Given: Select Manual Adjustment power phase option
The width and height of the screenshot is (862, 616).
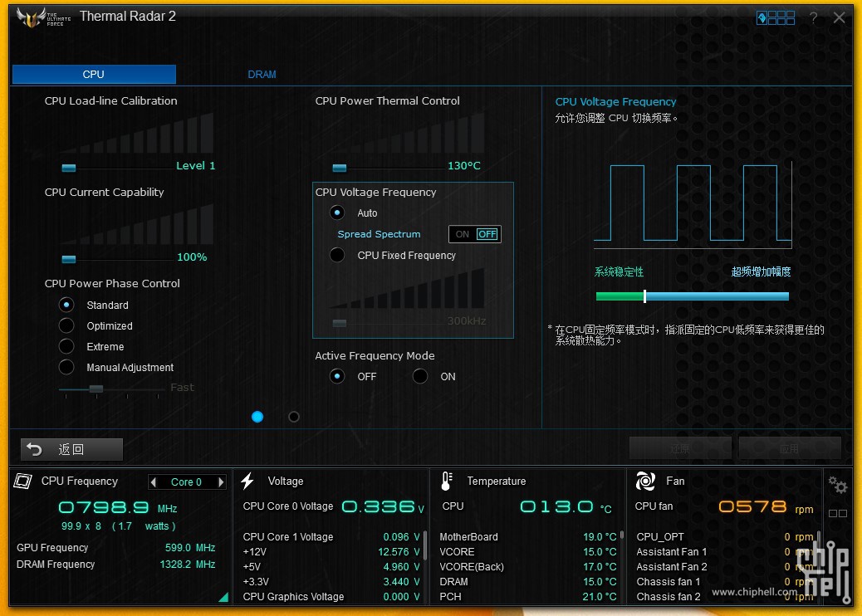Looking at the screenshot, I should [x=66, y=367].
